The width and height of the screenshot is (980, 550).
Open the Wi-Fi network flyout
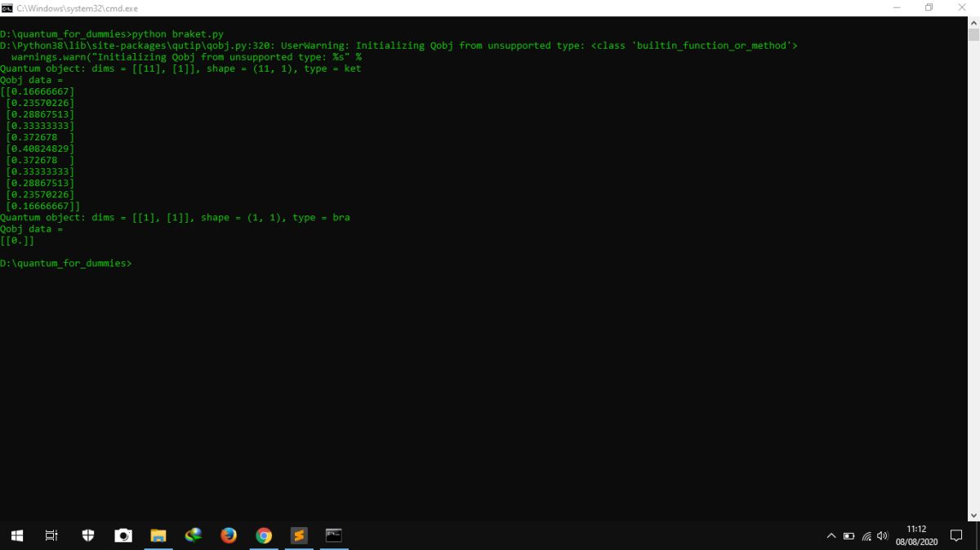866,536
